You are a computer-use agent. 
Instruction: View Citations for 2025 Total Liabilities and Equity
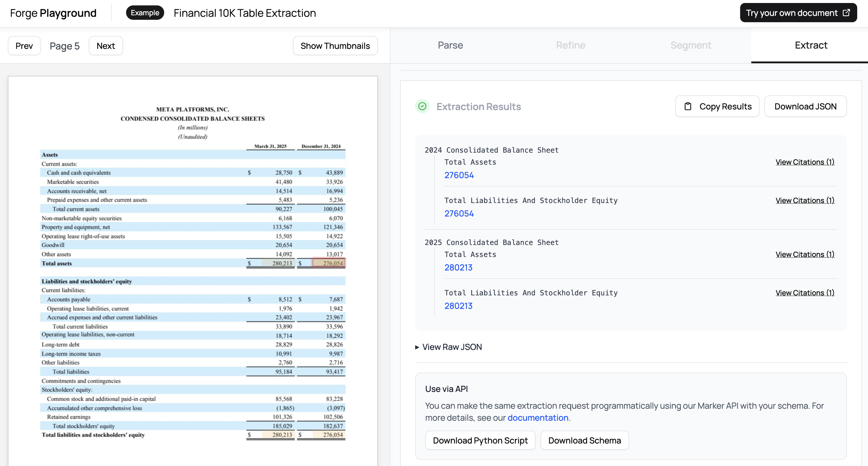805,293
